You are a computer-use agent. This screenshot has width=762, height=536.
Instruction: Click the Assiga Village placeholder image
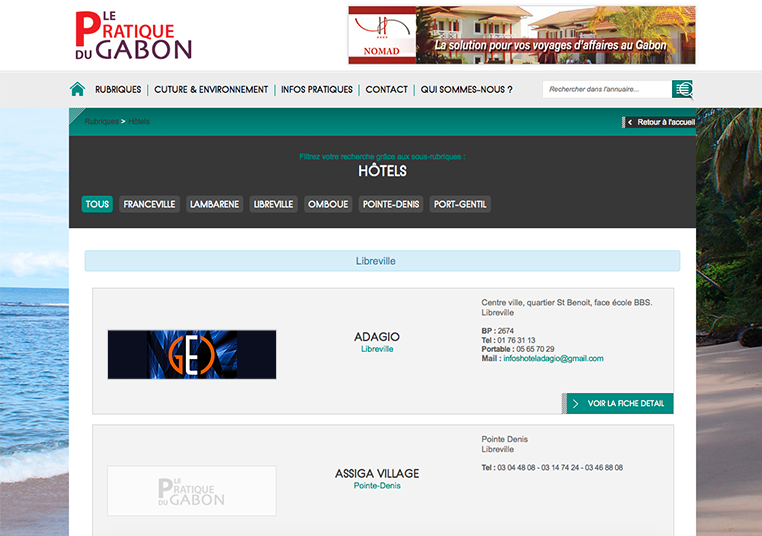click(192, 490)
